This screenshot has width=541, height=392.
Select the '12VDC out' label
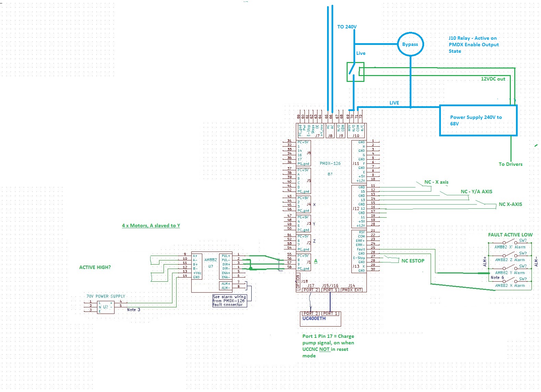pos(493,79)
